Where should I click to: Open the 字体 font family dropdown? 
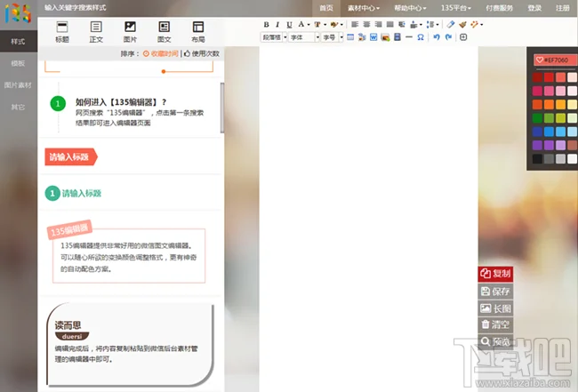pos(304,37)
